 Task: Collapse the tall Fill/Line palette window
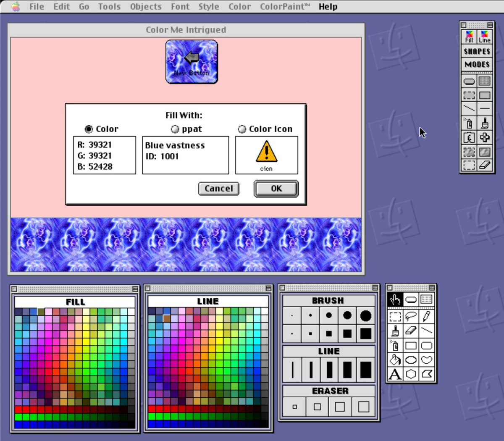pyautogui.click(x=490, y=25)
